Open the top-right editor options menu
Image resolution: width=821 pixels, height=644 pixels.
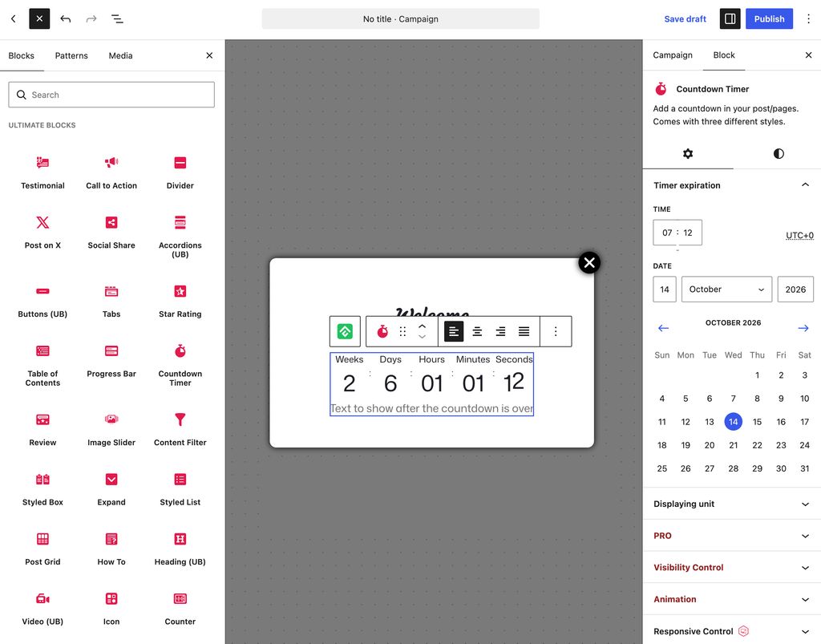(808, 19)
